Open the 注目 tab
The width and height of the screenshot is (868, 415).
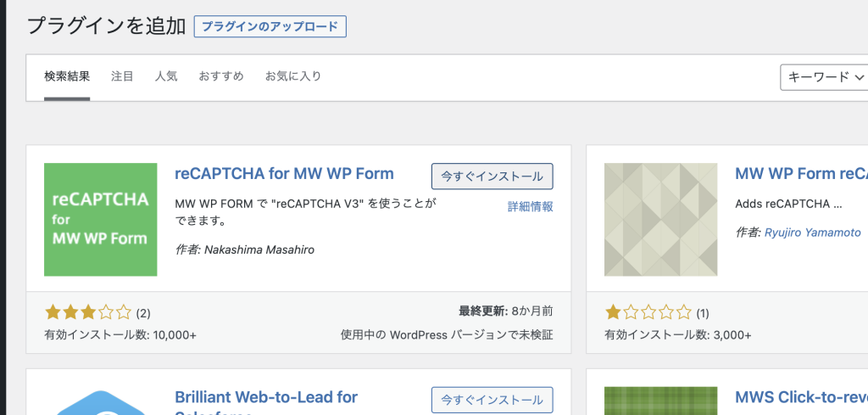click(122, 76)
